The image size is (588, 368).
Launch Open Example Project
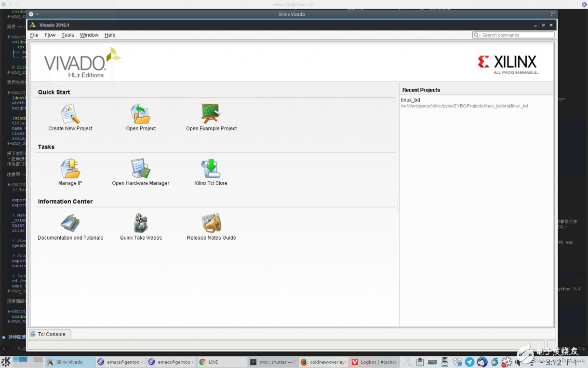point(211,114)
